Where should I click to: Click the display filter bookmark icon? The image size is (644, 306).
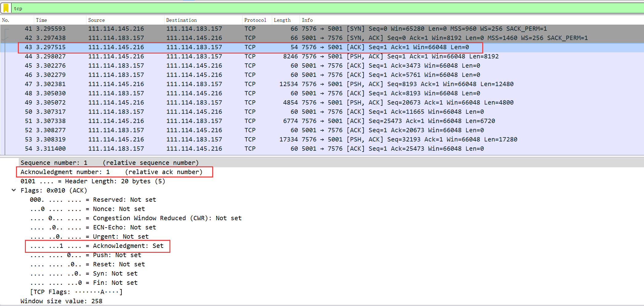point(6,8)
